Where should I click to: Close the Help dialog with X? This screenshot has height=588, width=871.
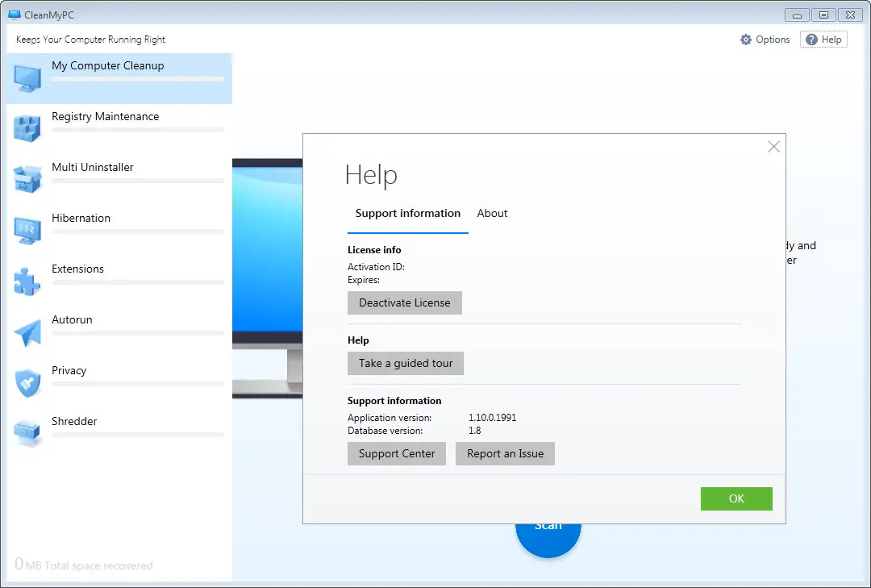[x=773, y=147]
